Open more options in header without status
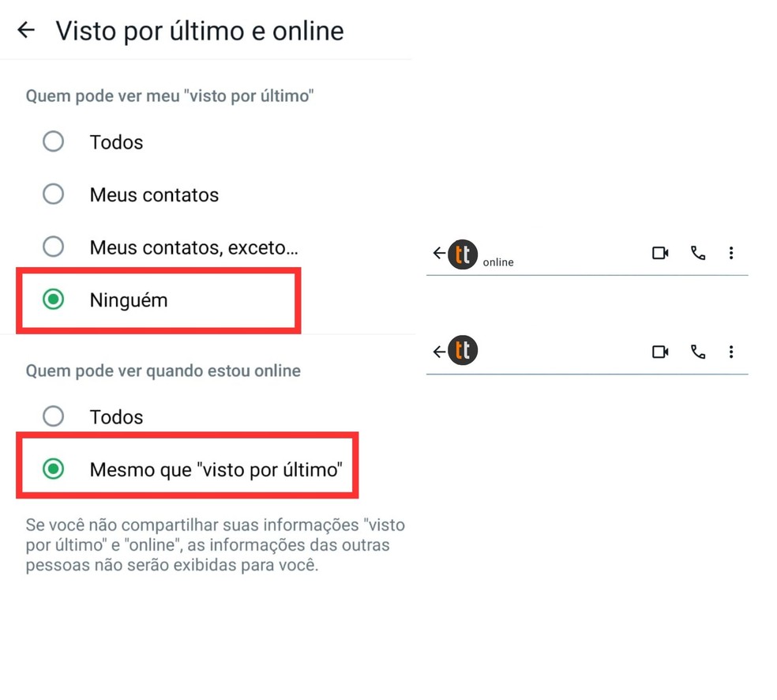 coord(731,352)
